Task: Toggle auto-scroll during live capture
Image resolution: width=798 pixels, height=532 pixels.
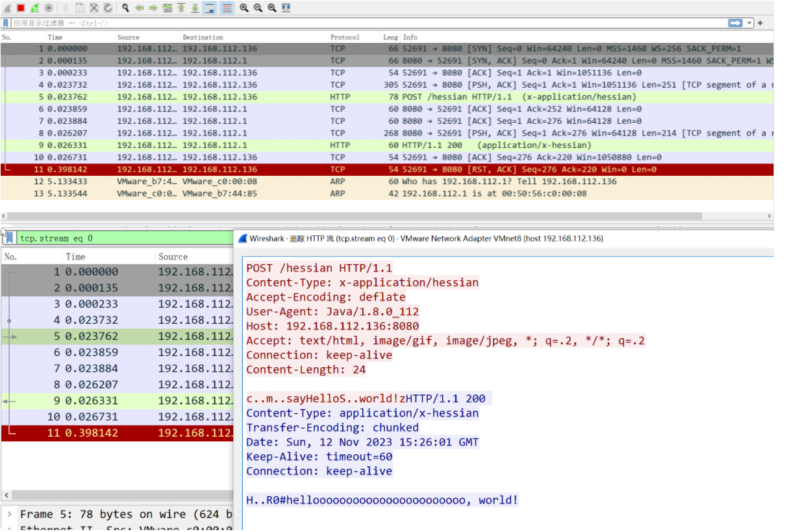Action: coord(209,8)
